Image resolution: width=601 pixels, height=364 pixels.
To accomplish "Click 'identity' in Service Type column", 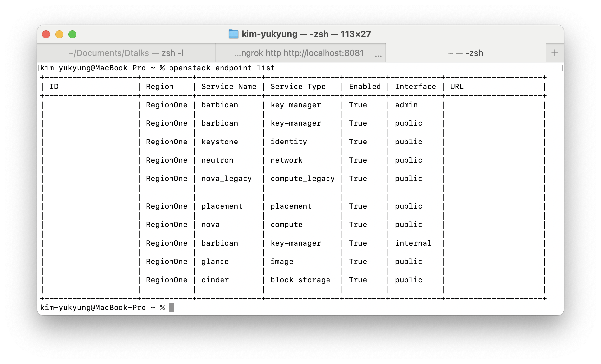I will pos(289,142).
